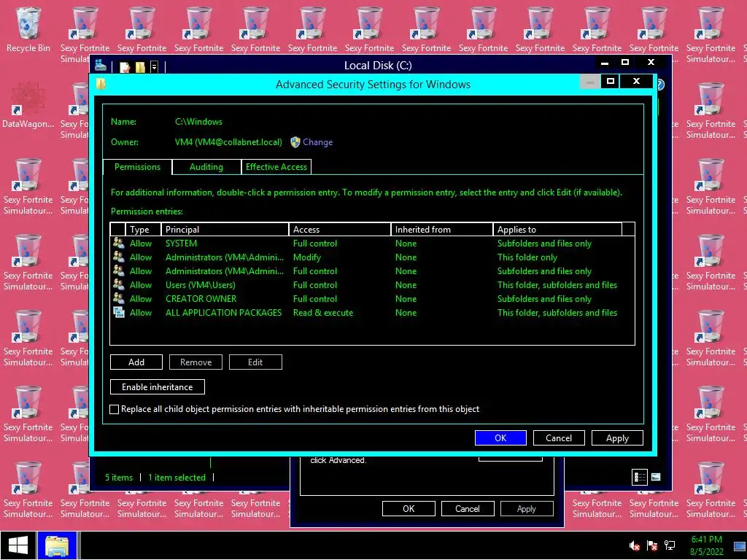The image size is (747, 560).
Task: Select the "CREATOR OWNER" principal text
Action: (x=201, y=298)
